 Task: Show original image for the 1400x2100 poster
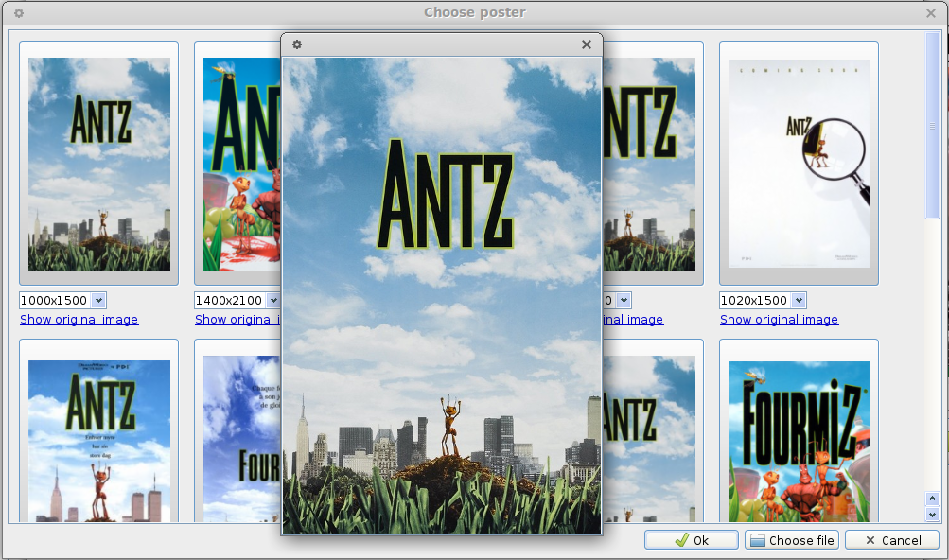click(x=237, y=319)
